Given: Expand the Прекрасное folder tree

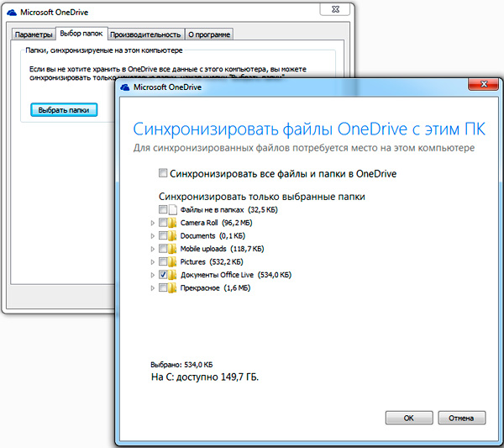Looking at the screenshot, I should 152,288.
